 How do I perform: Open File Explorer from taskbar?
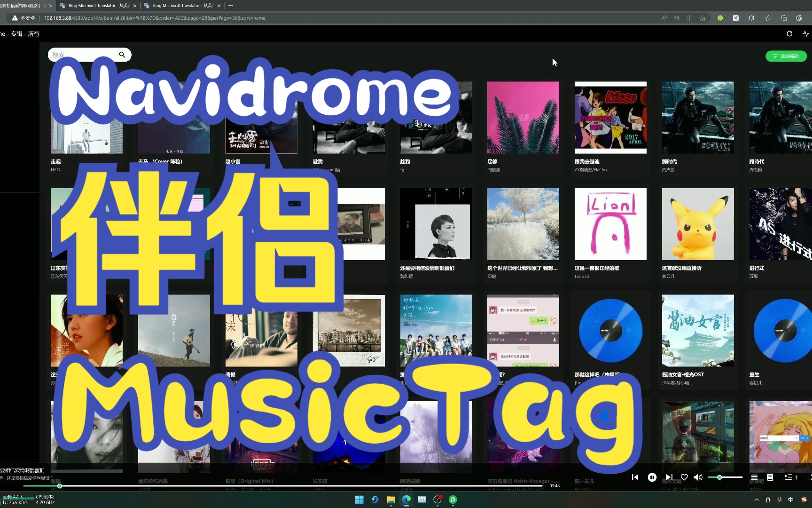(390, 500)
